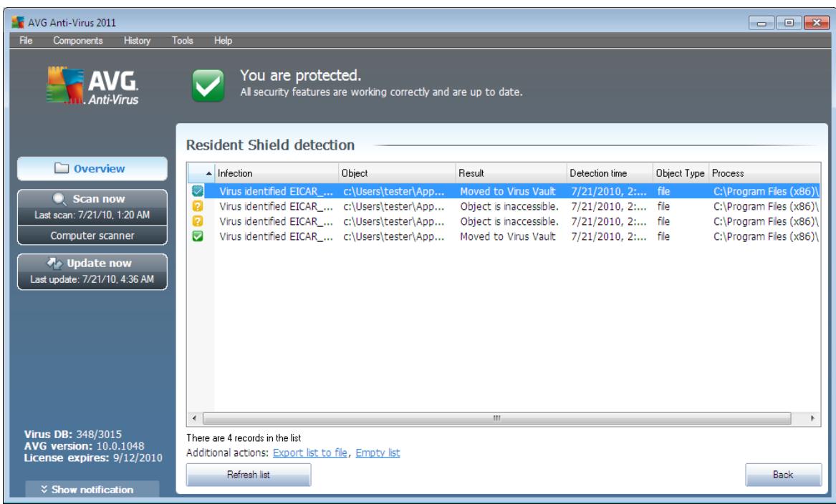Maximize the AVG Anti-Virus window

tap(789, 23)
